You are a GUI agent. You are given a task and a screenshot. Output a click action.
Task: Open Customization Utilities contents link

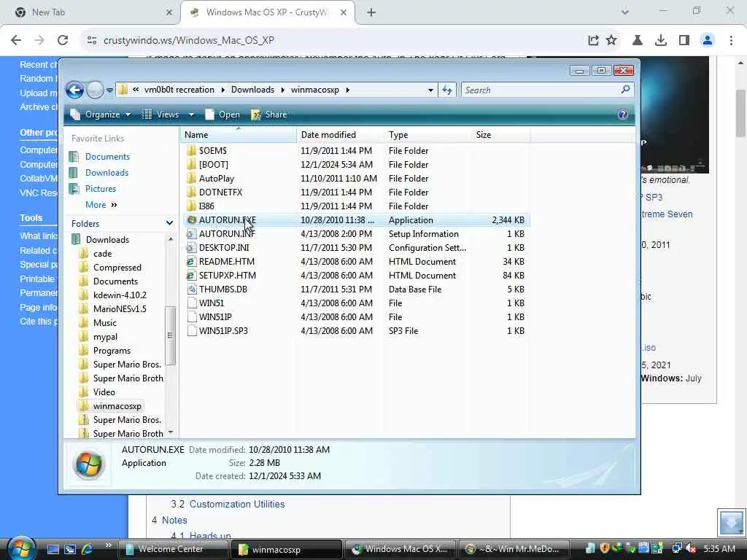pyautogui.click(x=237, y=505)
